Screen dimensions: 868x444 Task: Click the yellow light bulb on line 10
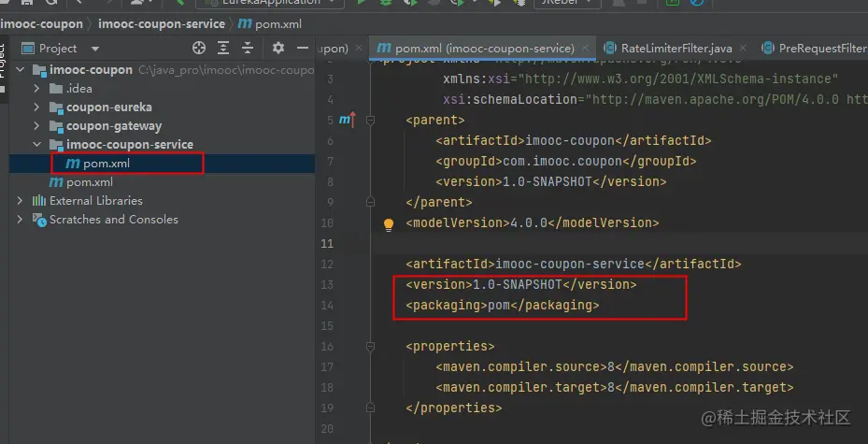pyautogui.click(x=389, y=224)
